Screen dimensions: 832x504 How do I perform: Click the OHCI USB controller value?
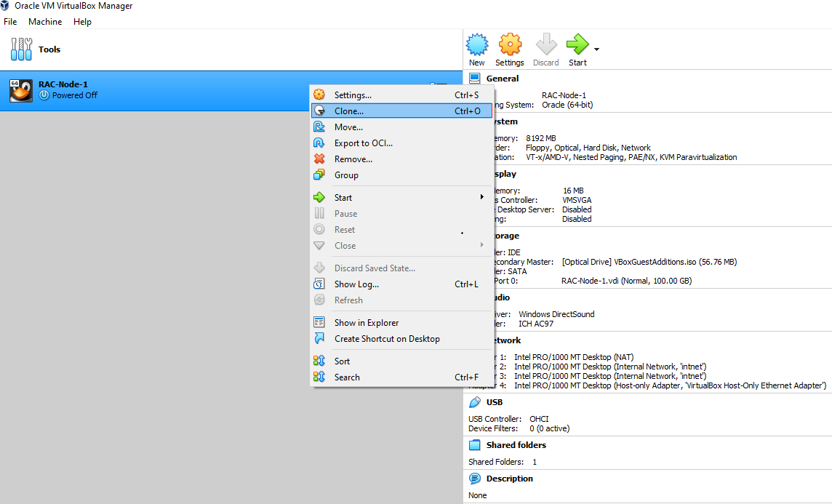click(539, 419)
